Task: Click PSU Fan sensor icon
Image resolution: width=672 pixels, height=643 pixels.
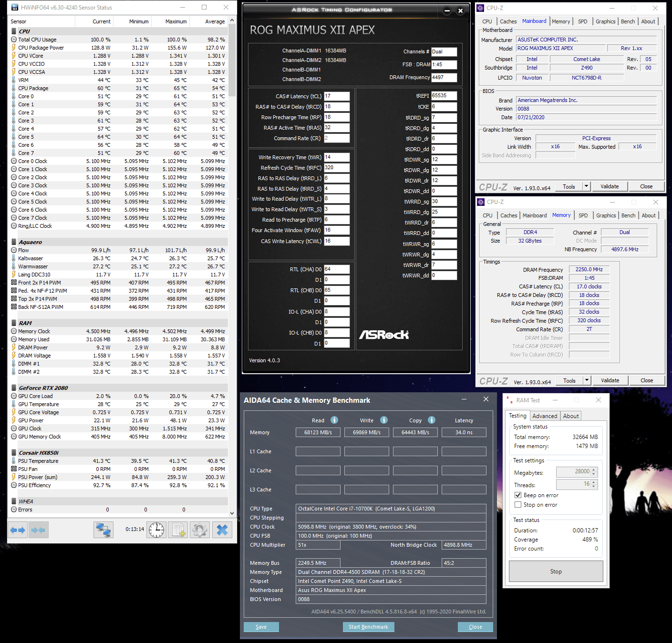Action: tap(14, 469)
